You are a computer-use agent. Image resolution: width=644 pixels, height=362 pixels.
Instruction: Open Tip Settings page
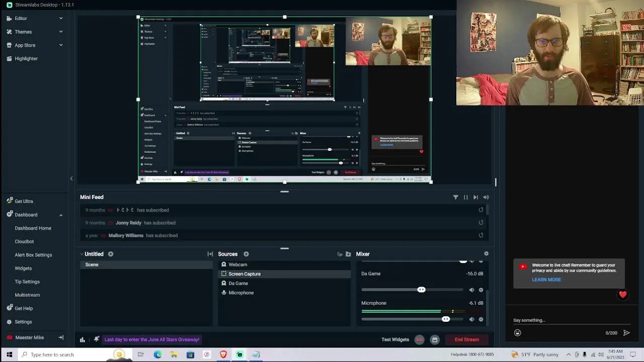(x=27, y=282)
